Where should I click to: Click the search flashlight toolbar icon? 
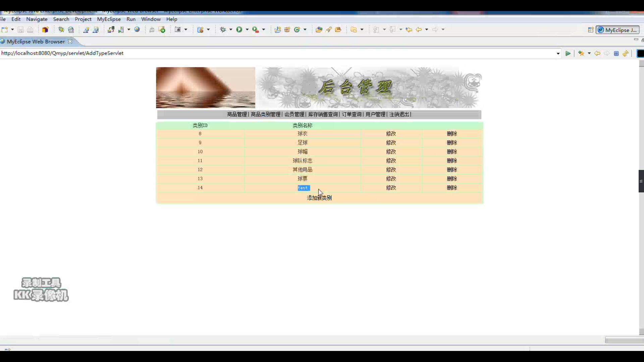(329, 29)
